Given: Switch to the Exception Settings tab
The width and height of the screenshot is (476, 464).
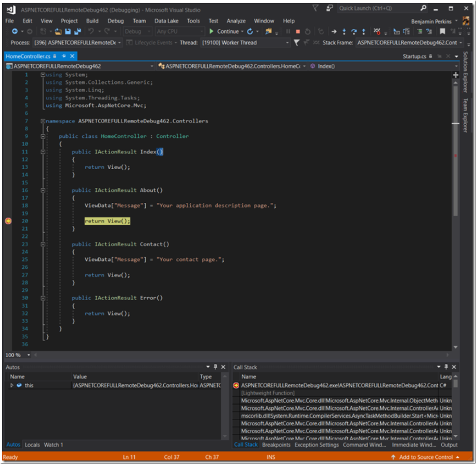Looking at the screenshot, I should pyautogui.click(x=317, y=444).
